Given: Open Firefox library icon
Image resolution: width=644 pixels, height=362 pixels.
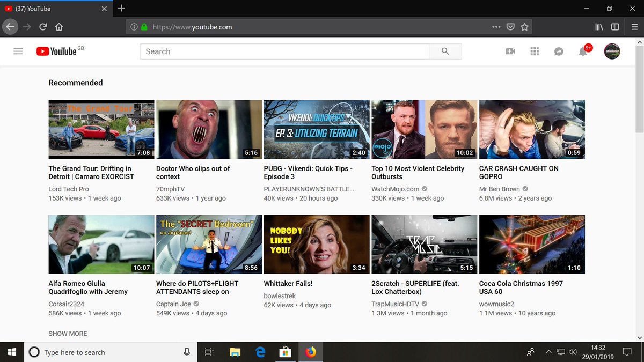Looking at the screenshot, I should [599, 27].
